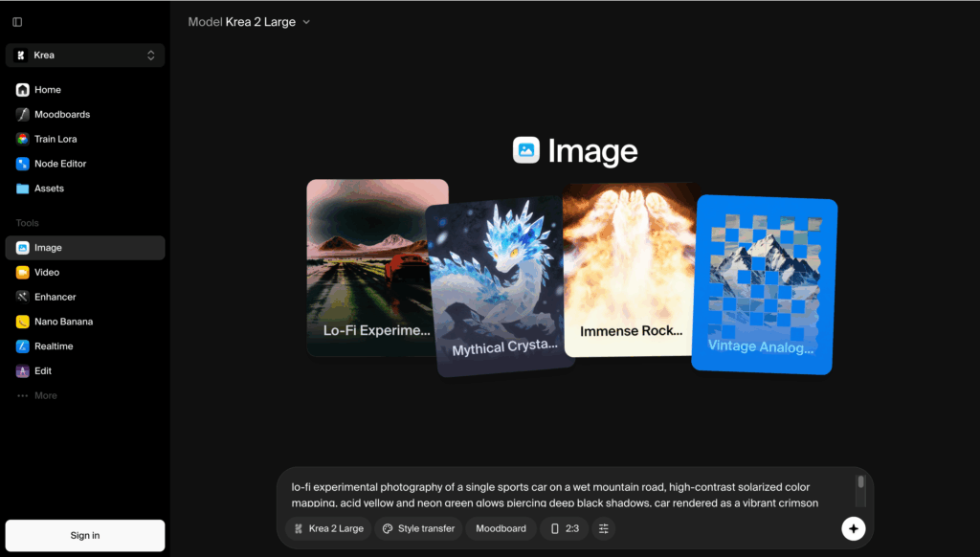Click the Realtime label in Tools
Image resolution: width=980 pixels, height=557 pixels.
[x=54, y=346]
